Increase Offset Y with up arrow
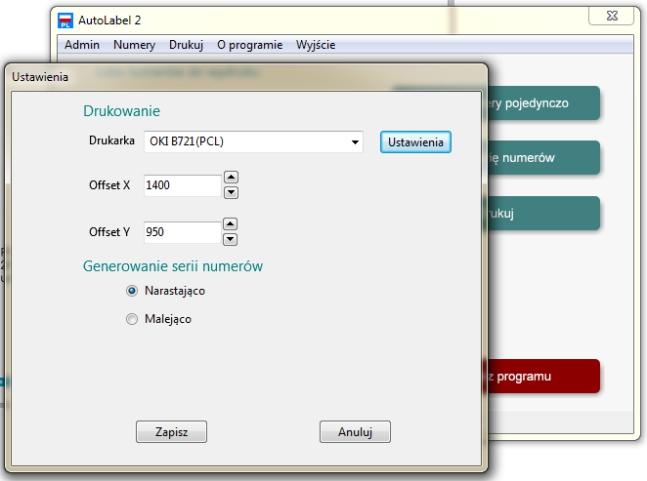Screen dimensions: 647x481 click(230, 224)
